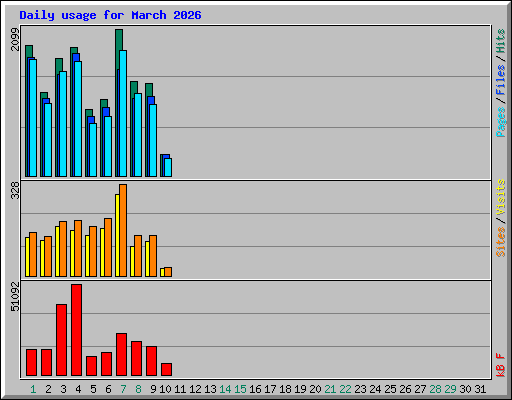Click the yellow "Visits" legend label

point(501,197)
